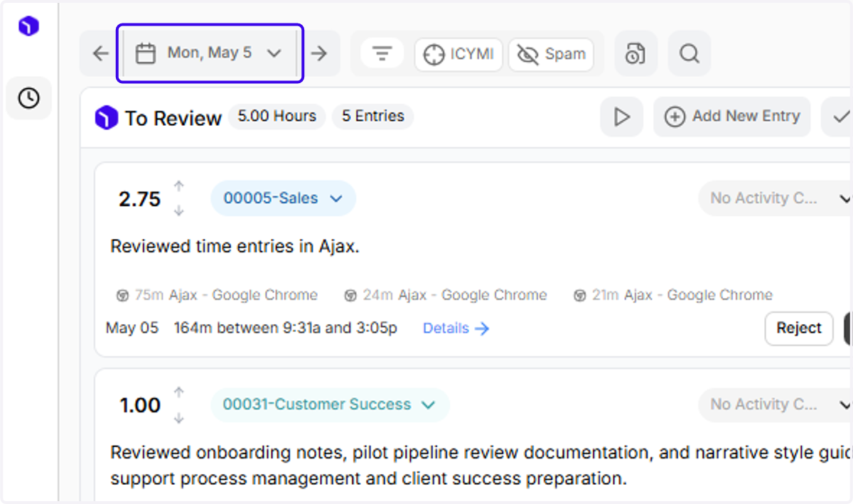Click the calendar icon in date selector
Image resolution: width=853 pixels, height=504 pixels.
tap(146, 53)
